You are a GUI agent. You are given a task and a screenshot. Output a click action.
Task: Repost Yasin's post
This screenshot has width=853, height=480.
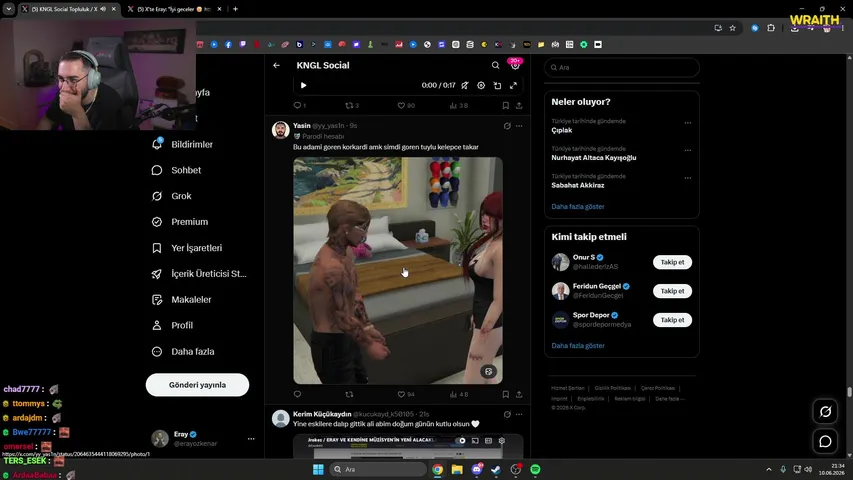click(x=349, y=394)
